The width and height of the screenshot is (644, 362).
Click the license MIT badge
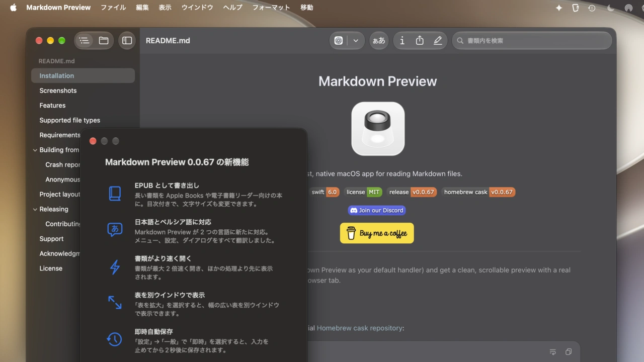(363, 192)
